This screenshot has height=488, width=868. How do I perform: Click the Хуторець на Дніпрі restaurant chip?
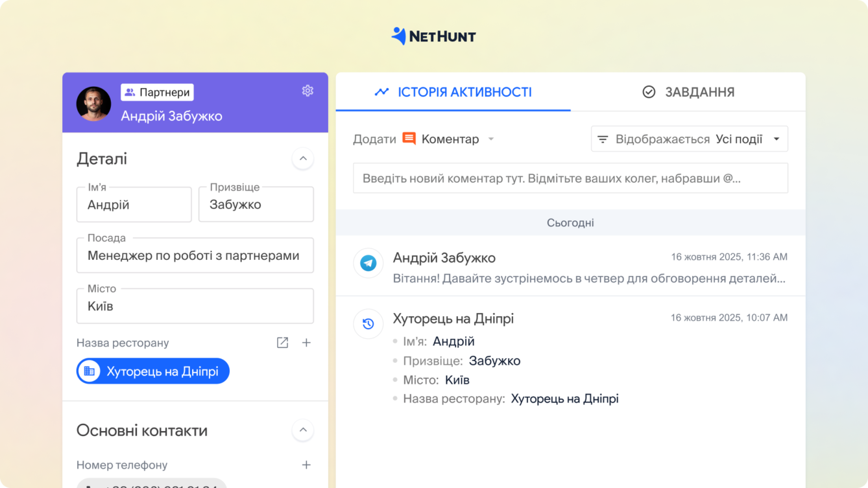coord(152,371)
